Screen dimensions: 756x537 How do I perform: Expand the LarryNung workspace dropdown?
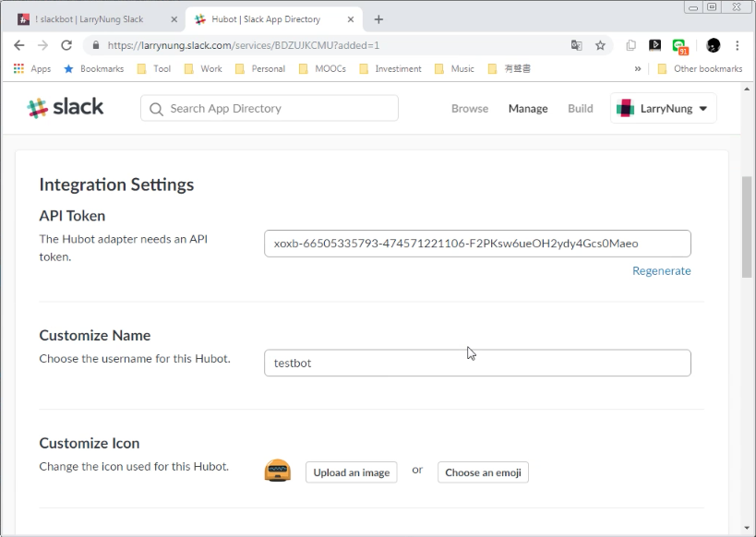(663, 108)
